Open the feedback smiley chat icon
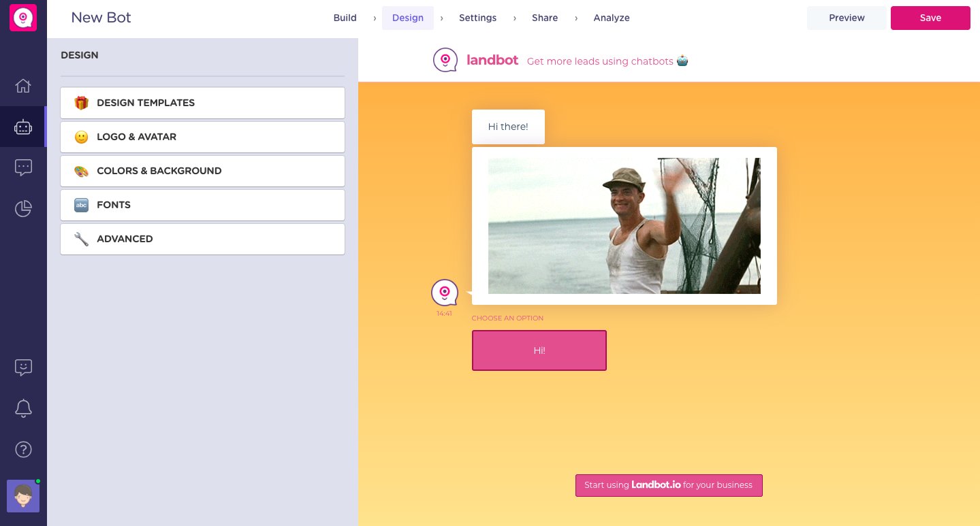 [23, 367]
